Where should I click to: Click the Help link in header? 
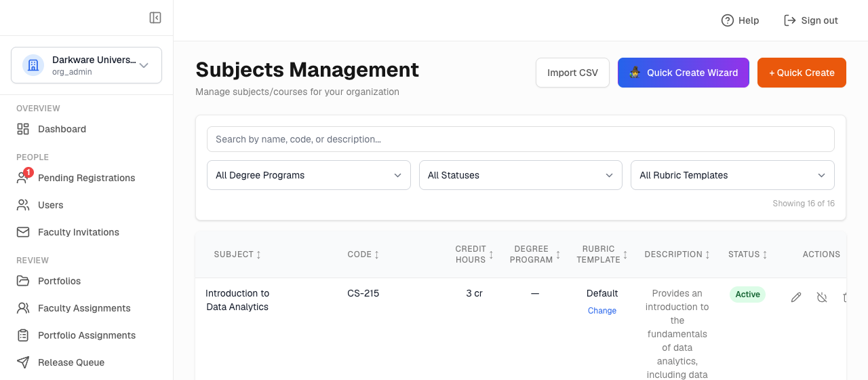pos(740,20)
